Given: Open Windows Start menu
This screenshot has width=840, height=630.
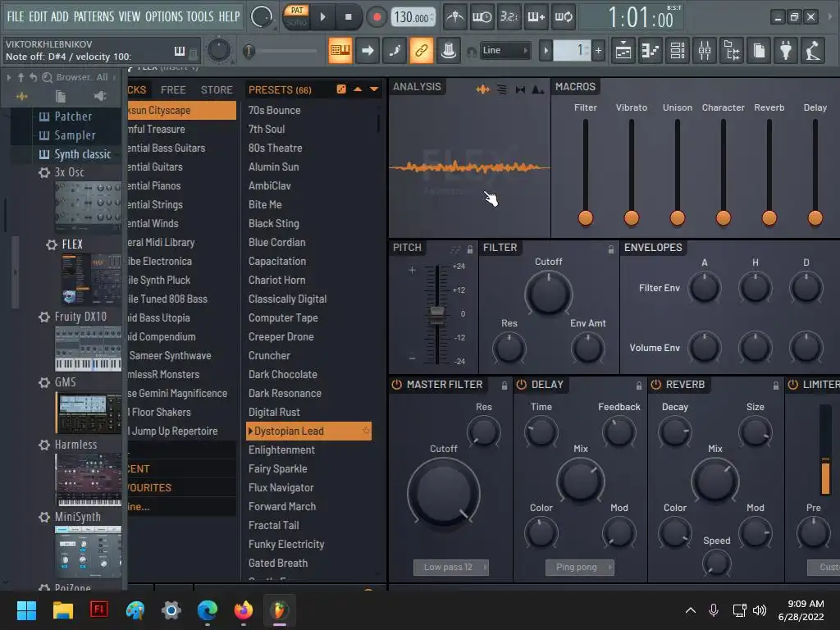Looking at the screenshot, I should point(26,610).
